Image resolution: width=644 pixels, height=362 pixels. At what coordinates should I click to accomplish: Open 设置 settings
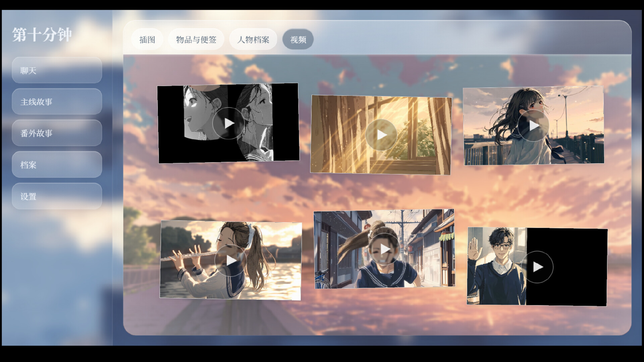tap(57, 196)
